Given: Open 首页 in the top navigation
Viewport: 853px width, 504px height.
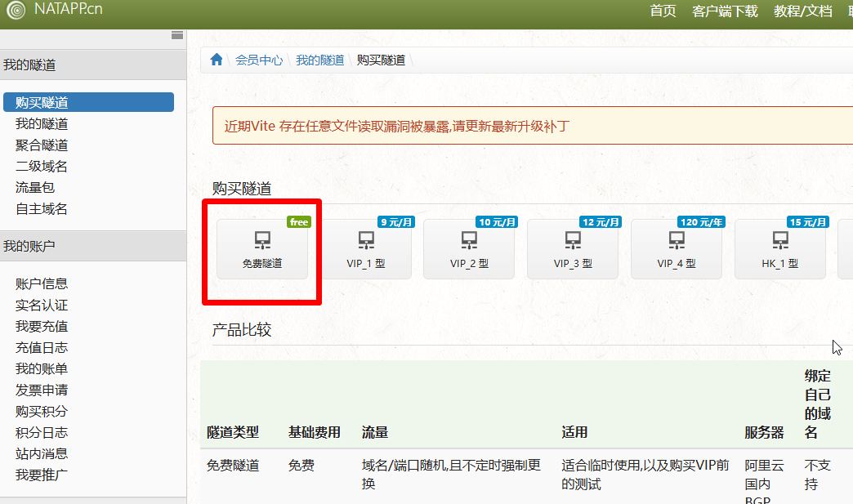Looking at the screenshot, I should pyautogui.click(x=663, y=11).
